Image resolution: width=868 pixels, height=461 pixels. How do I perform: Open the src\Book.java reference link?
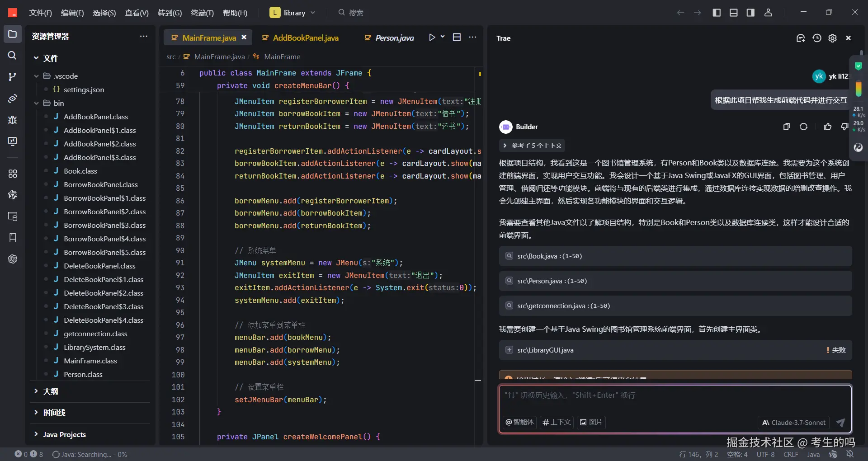(675, 256)
